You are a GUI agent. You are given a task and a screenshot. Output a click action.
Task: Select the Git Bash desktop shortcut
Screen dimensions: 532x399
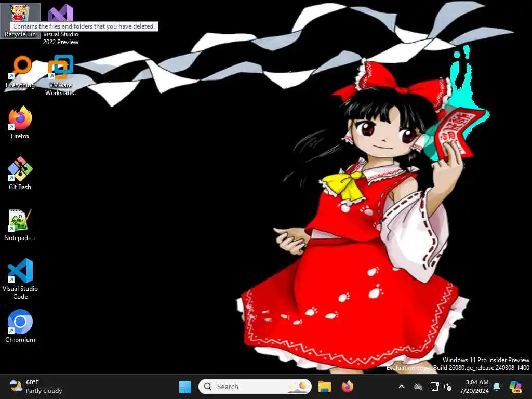pyautogui.click(x=20, y=174)
